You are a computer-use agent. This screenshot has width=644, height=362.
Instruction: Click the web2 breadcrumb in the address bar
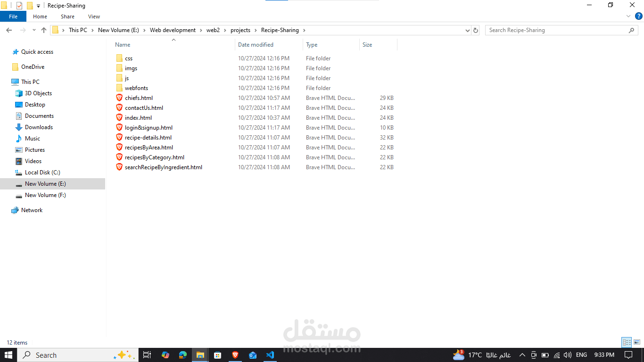click(213, 30)
